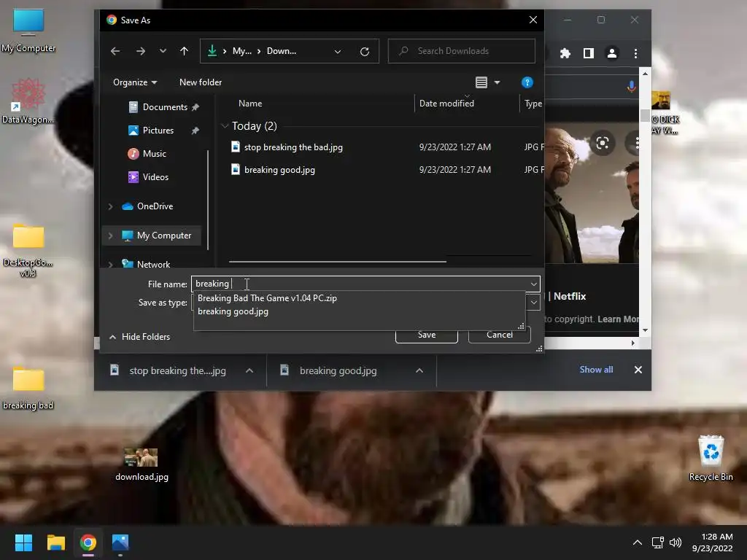Collapse folders with Hide Folders
The width and height of the screenshot is (747, 560).
click(x=139, y=337)
